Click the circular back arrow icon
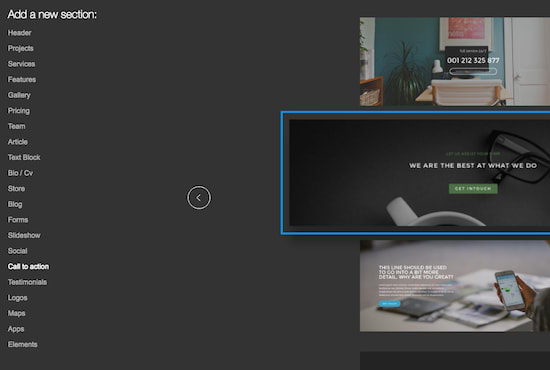Screen dimensions: 550x370 pyautogui.click(x=199, y=197)
